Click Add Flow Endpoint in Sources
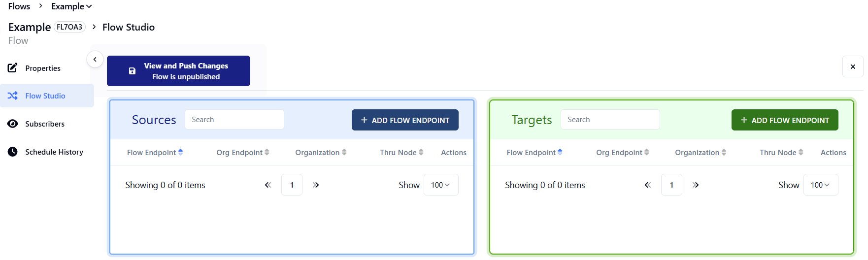868x260 pixels. [405, 120]
